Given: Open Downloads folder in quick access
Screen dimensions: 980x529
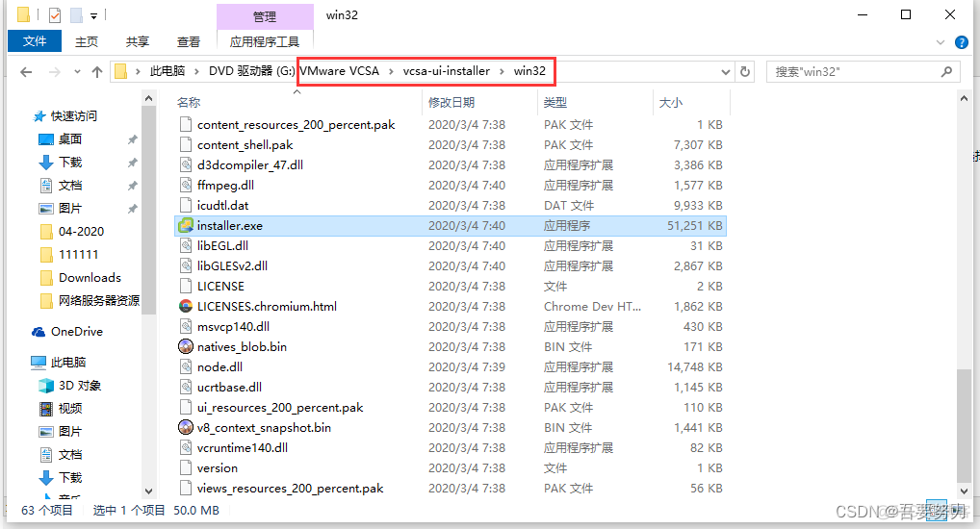Looking at the screenshot, I should [x=90, y=278].
